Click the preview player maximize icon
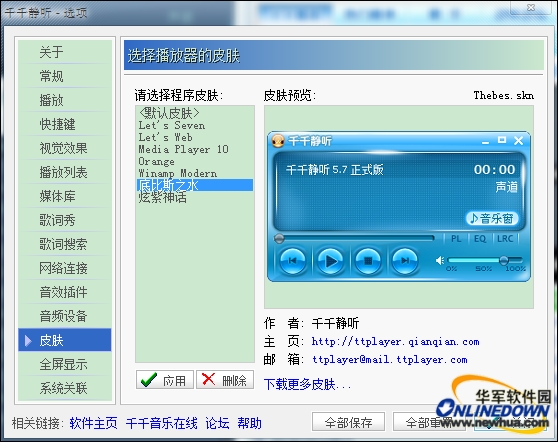 502,140
